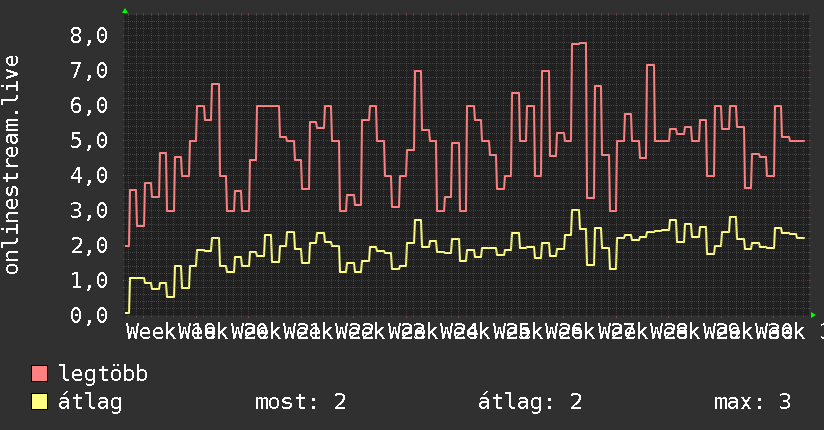Select the átlag legend label beside the yellow swatch
The height and width of the screenshot is (430, 824).
[x=90, y=402]
